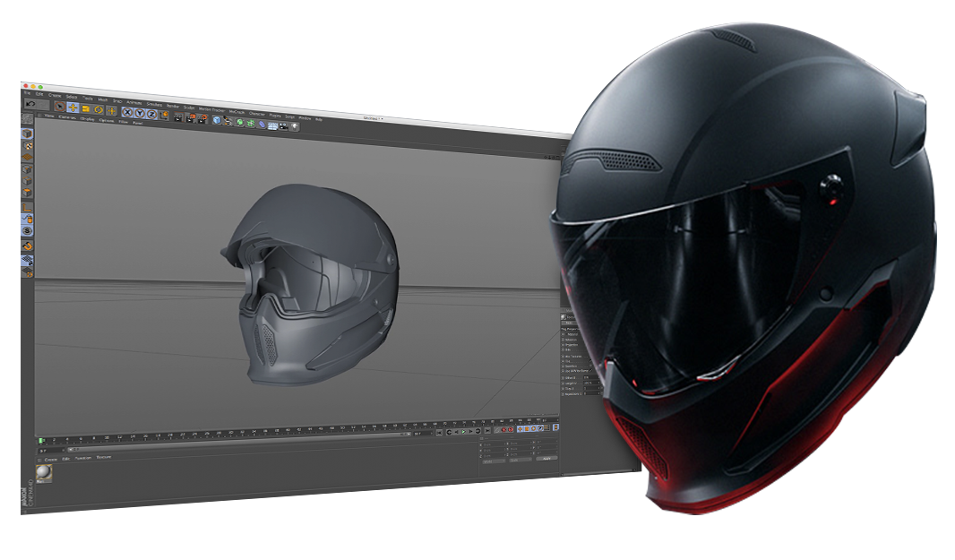Open the viewport View menu
The width and height of the screenshot is (955, 560).
point(48,116)
